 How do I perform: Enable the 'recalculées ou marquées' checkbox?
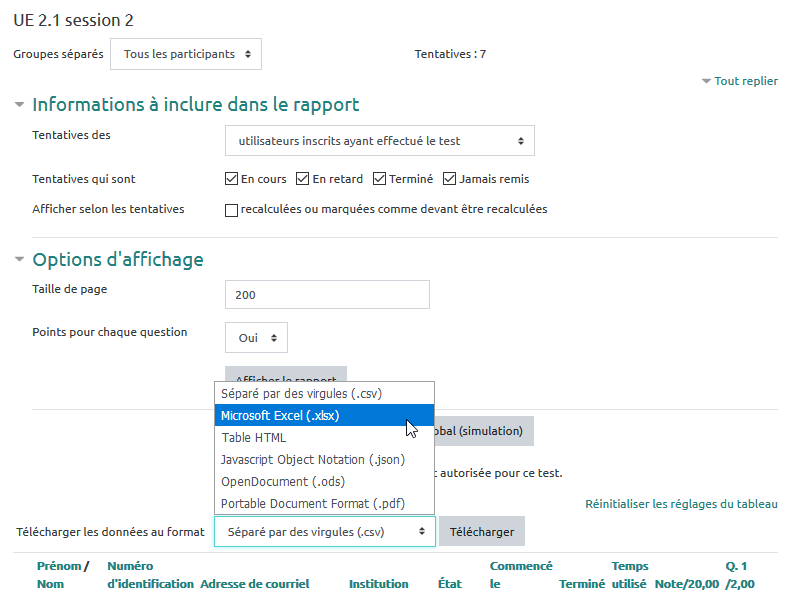point(232,210)
